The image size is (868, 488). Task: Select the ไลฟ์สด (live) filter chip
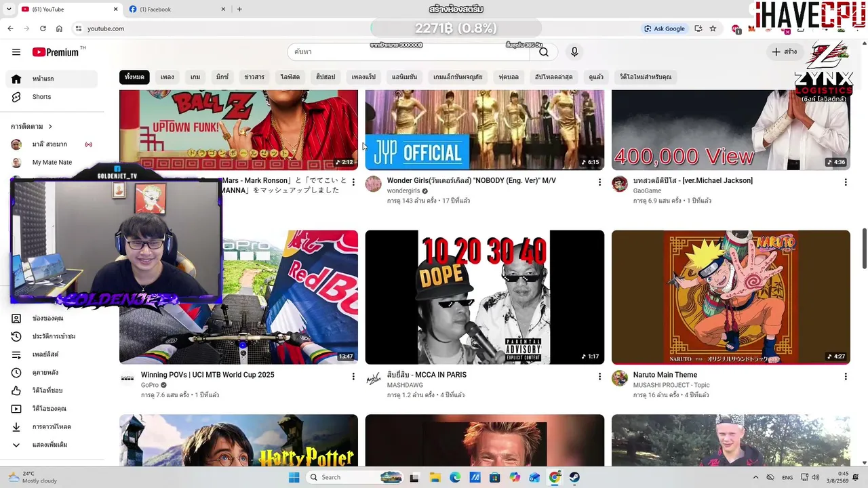[290, 77]
